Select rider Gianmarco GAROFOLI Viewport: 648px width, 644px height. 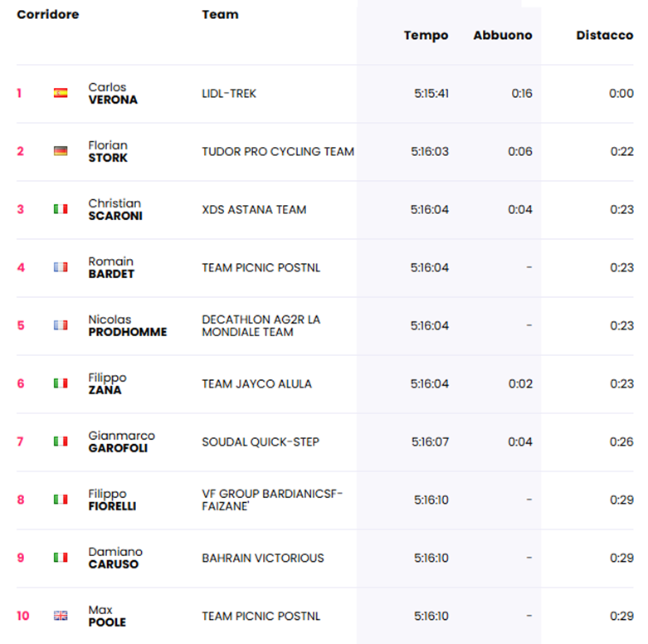click(121, 442)
